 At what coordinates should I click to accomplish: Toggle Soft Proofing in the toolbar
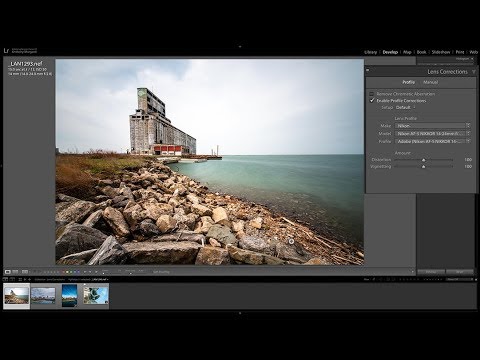click(161, 272)
